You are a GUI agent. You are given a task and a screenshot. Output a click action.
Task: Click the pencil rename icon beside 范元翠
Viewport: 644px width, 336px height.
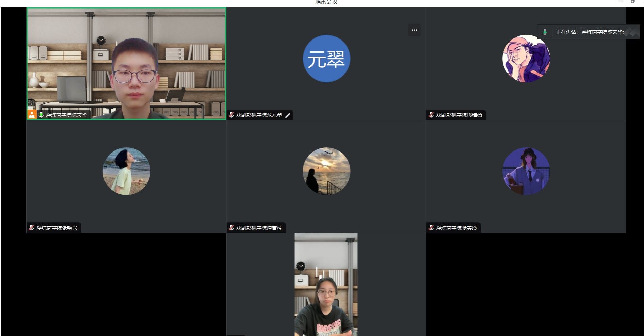(288, 115)
